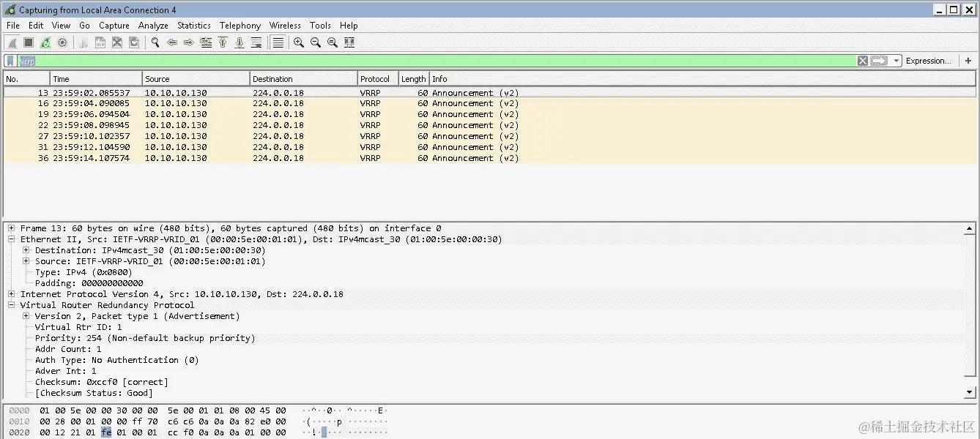Expand Destination: IPv4mcast_30 node

click(x=26, y=250)
